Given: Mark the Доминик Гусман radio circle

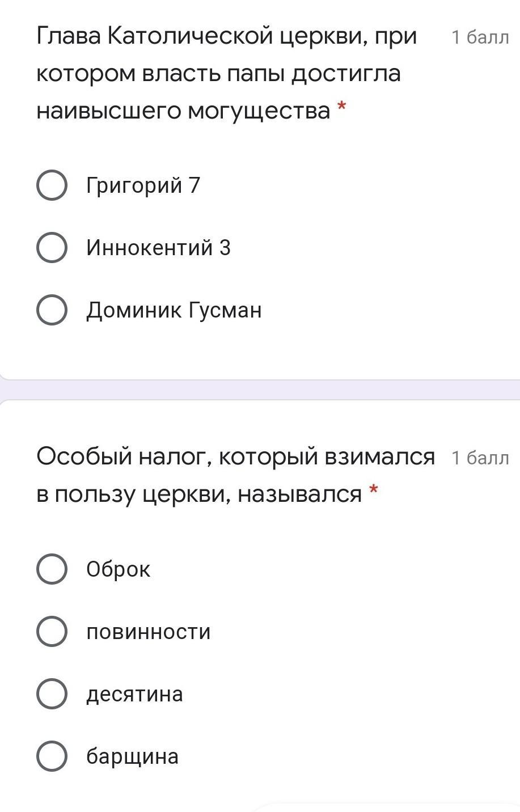Looking at the screenshot, I should pyautogui.click(x=52, y=310).
